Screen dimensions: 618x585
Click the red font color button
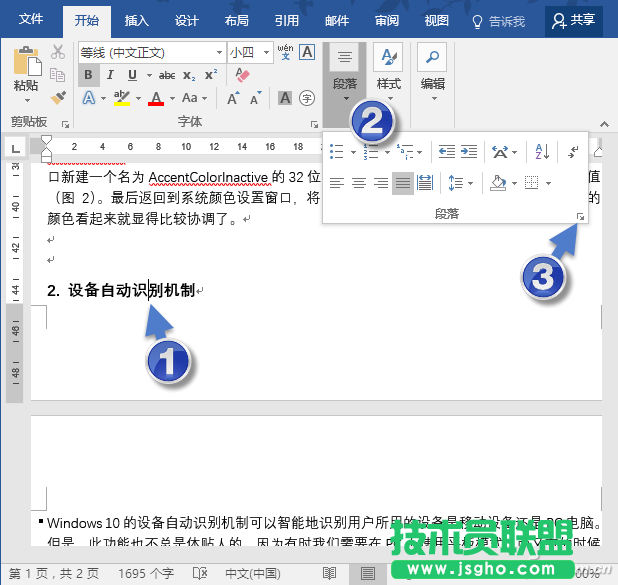[156, 98]
